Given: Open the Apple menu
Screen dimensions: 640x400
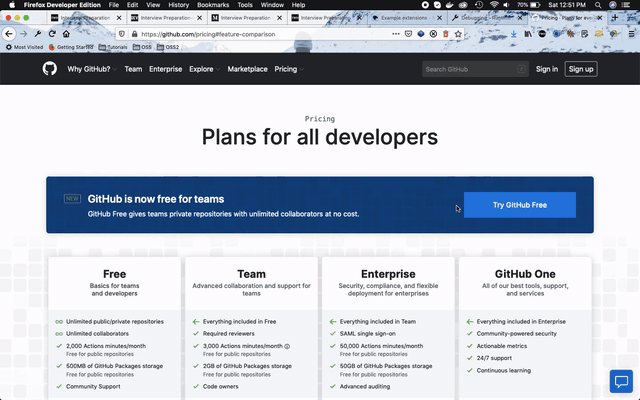Looking at the screenshot, I should point(12,5).
